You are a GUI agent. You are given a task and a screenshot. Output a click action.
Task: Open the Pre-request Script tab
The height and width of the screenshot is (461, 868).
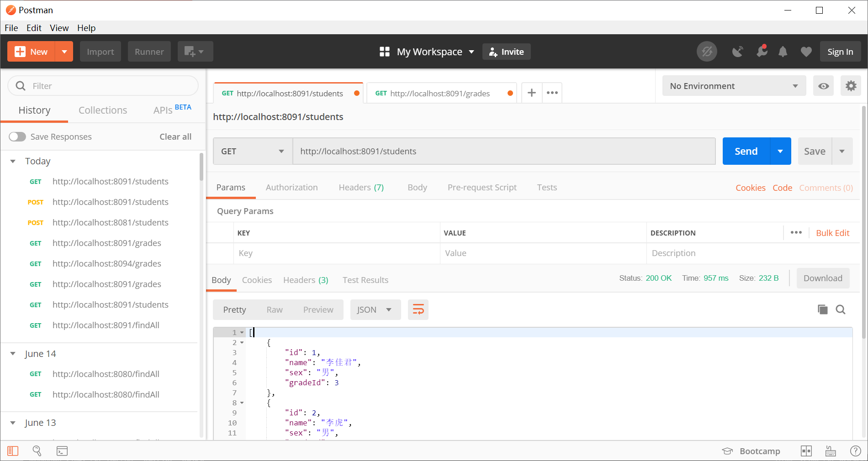482,188
